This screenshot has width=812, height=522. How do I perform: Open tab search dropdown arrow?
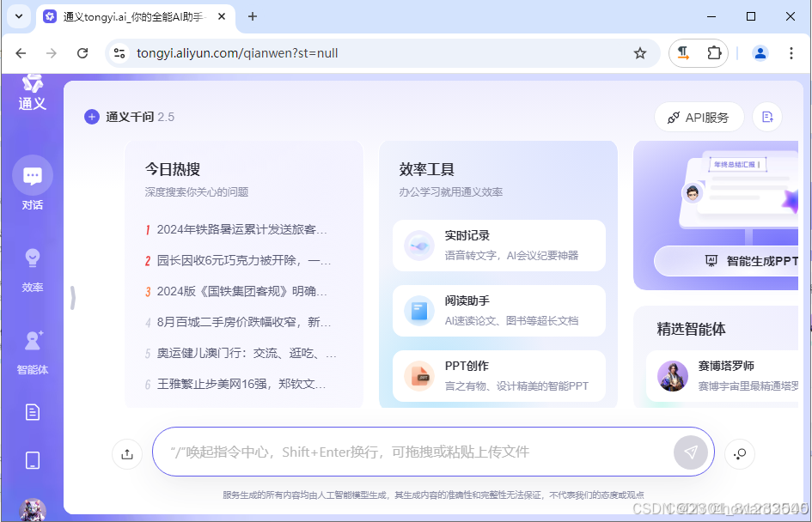19,16
